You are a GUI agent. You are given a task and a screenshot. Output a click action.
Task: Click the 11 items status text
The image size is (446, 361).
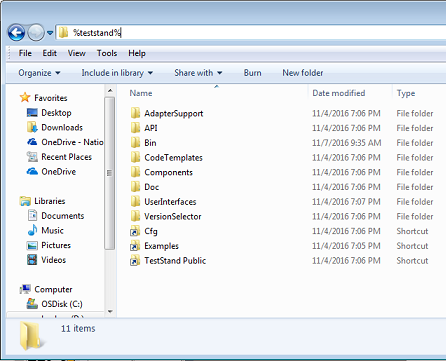tap(78, 328)
